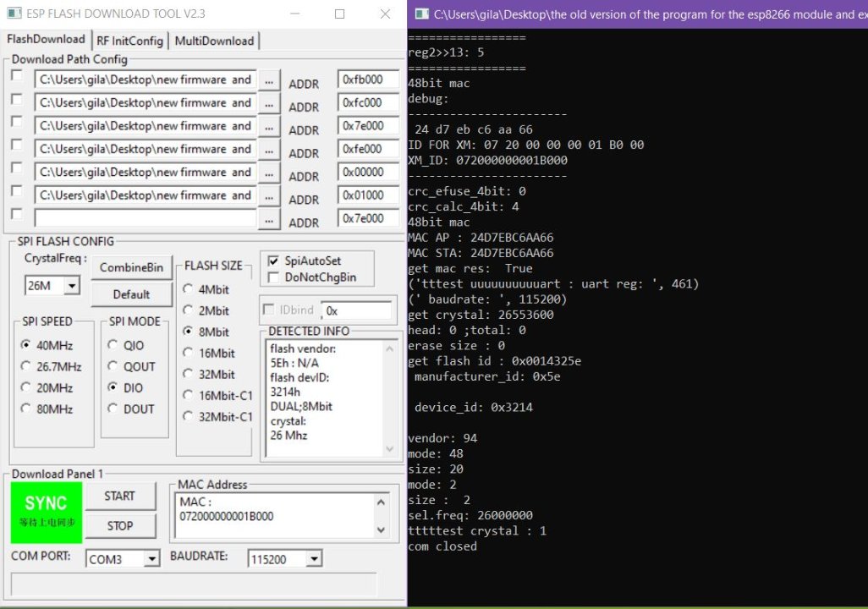868x609 pixels.
Task: Open the CrystalFreq 26M dropdown
Action: click(72, 286)
